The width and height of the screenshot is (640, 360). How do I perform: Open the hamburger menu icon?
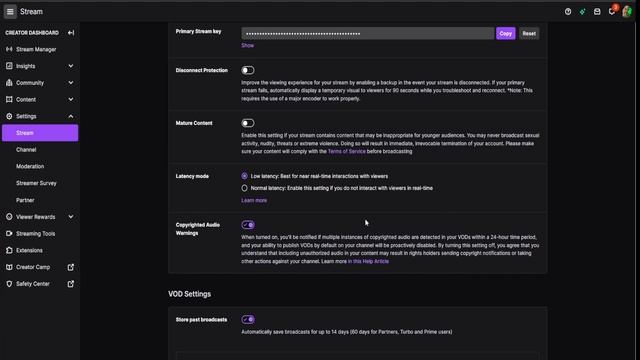click(x=10, y=11)
